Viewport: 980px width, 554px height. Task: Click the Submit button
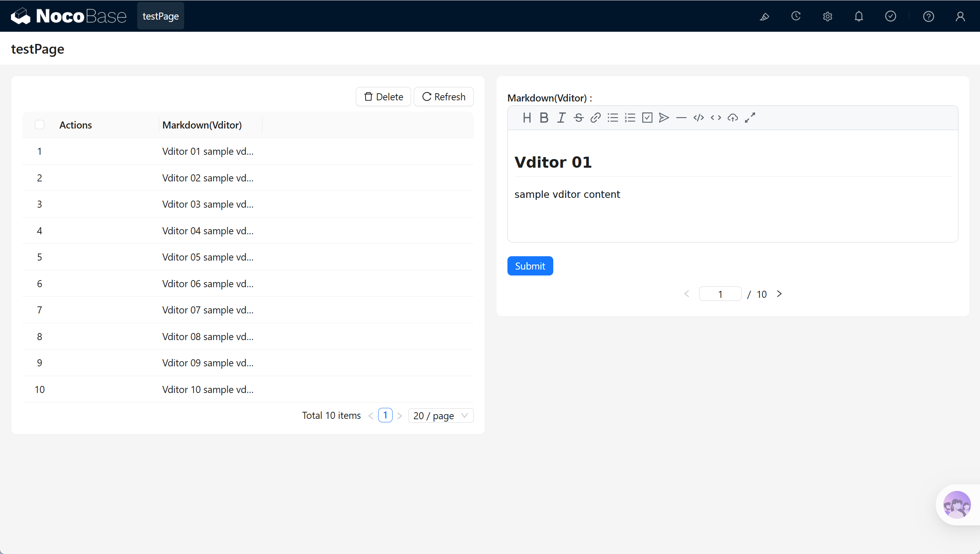pos(530,266)
